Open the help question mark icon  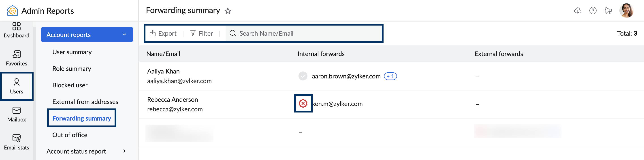593,11
